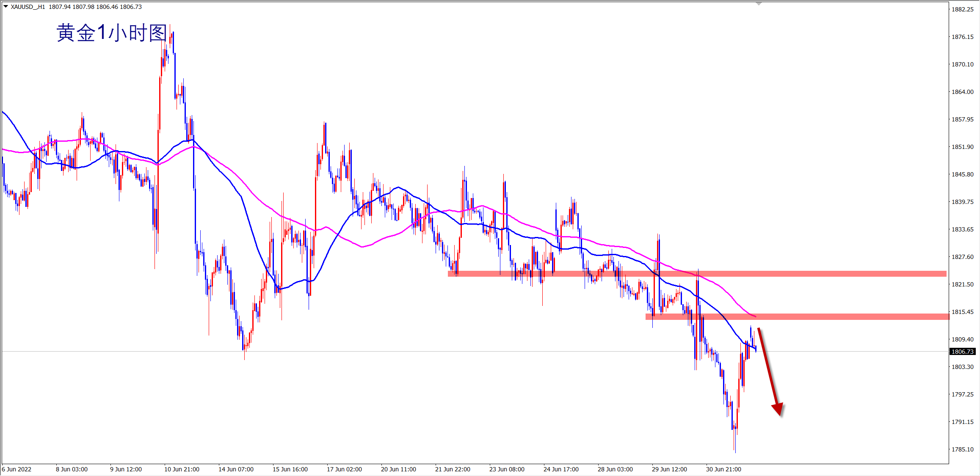The width and height of the screenshot is (980, 476).
Task: Click the 1882.25 label on price axis
Action: tap(962, 9)
